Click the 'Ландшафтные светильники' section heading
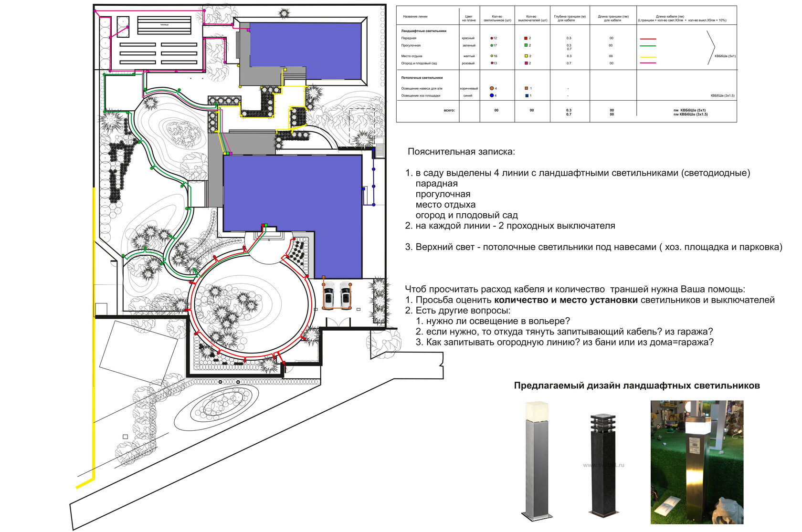Screen dimensions: 802x532 click(424, 31)
